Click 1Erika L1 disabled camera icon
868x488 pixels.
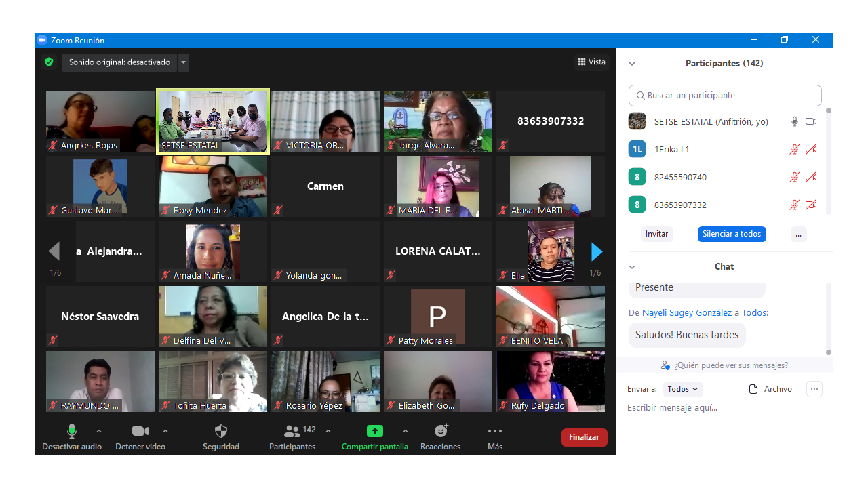coord(811,149)
